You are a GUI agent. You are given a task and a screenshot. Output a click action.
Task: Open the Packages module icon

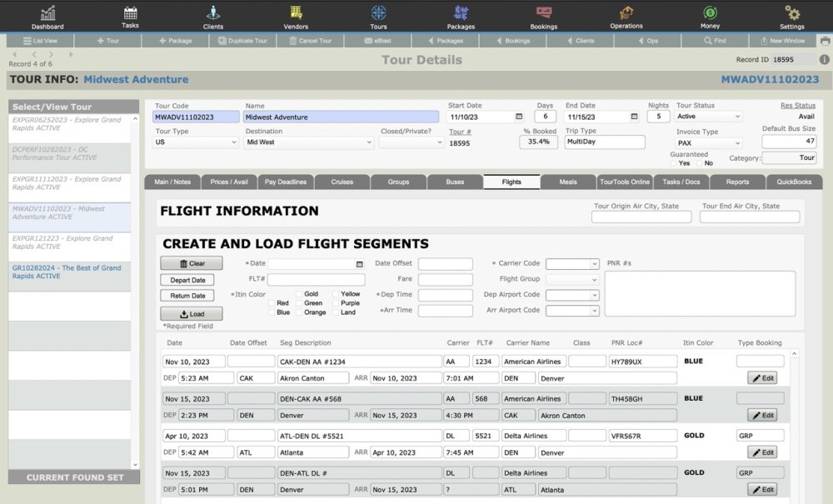(461, 13)
